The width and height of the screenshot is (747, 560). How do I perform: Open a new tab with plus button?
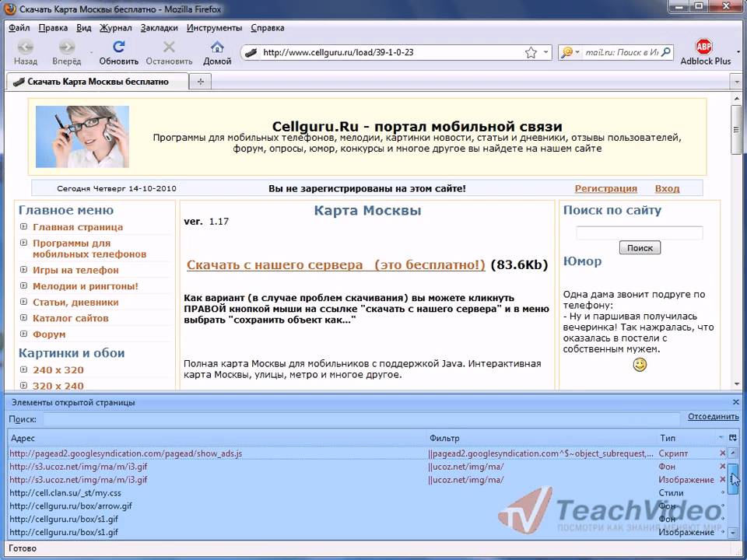[201, 82]
